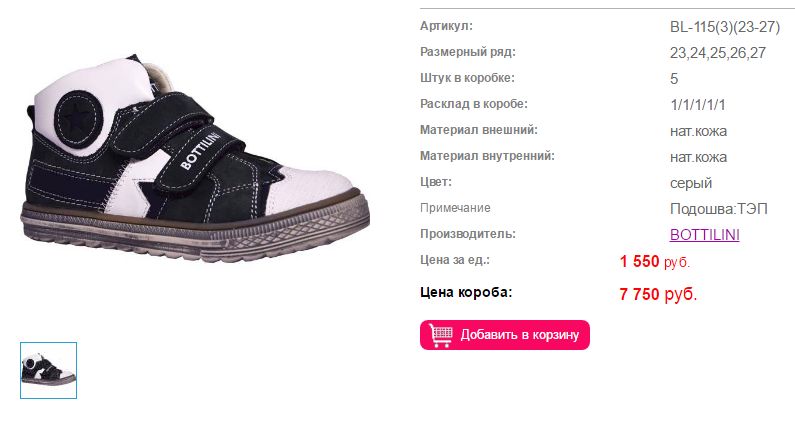
Task: Open the large sneaker product image
Action: pos(195,158)
